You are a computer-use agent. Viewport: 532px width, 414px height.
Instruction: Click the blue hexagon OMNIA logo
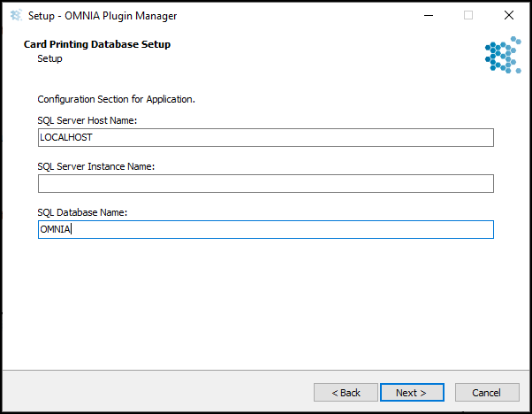(503, 55)
